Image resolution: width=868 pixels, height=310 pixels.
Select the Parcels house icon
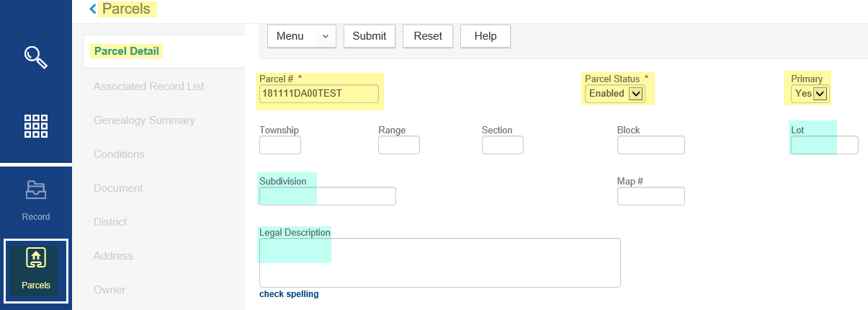click(x=36, y=259)
